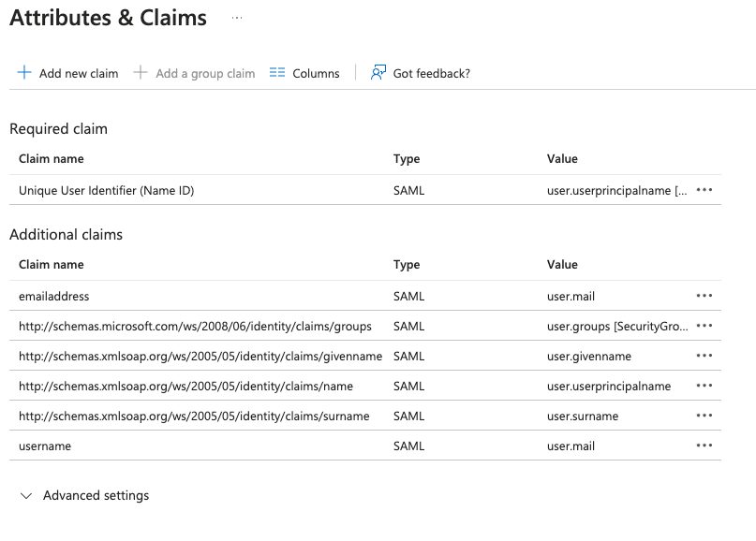
Task: Open the identity/claims/givenname claim
Action: coord(200,356)
